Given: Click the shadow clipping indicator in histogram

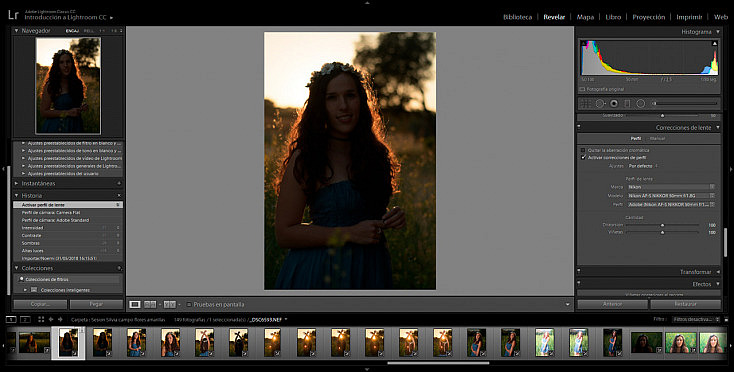Looking at the screenshot, I should (x=584, y=44).
